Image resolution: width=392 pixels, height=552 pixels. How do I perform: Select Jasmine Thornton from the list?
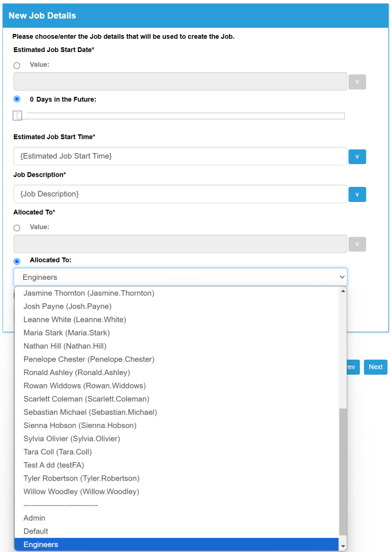click(177, 293)
